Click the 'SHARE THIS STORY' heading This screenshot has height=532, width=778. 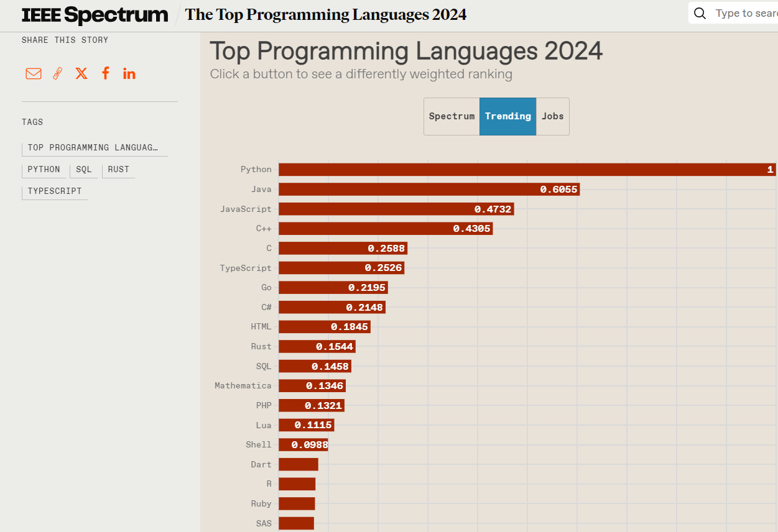[x=65, y=40]
